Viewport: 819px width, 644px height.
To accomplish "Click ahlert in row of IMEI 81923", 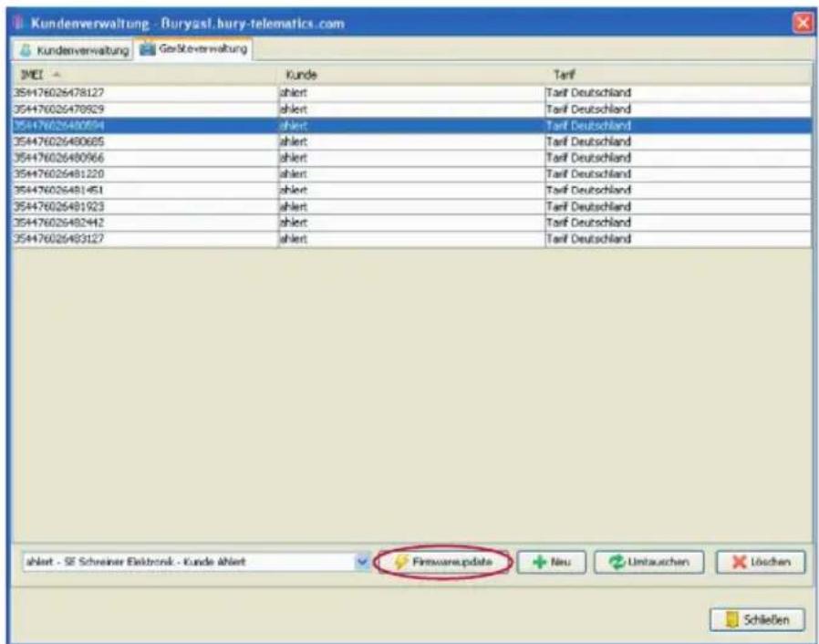I will (294, 206).
